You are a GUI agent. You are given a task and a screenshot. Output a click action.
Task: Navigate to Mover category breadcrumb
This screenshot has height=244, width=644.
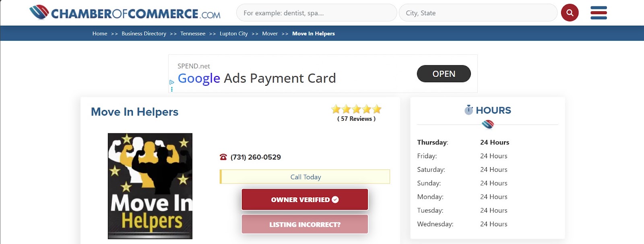[x=270, y=33]
